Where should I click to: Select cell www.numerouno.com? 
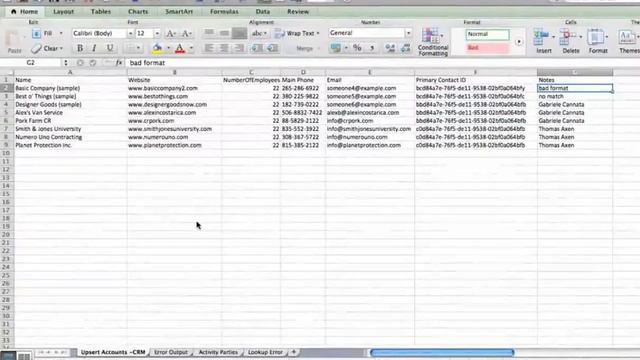[174, 137]
